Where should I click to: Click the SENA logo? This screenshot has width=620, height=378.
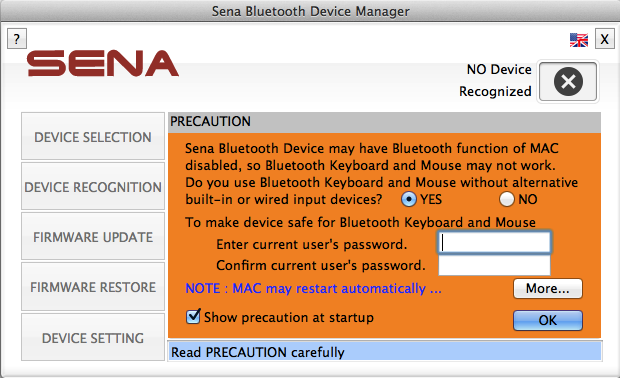point(103,63)
